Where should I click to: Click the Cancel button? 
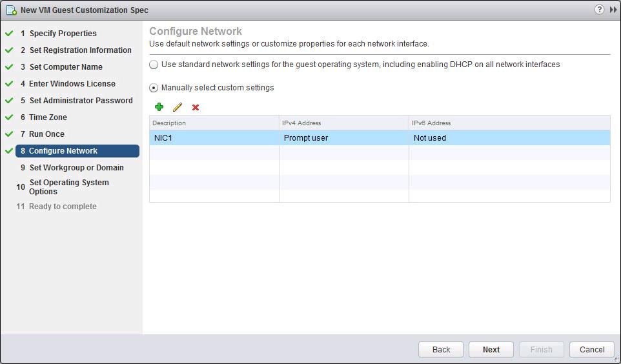tap(592, 350)
